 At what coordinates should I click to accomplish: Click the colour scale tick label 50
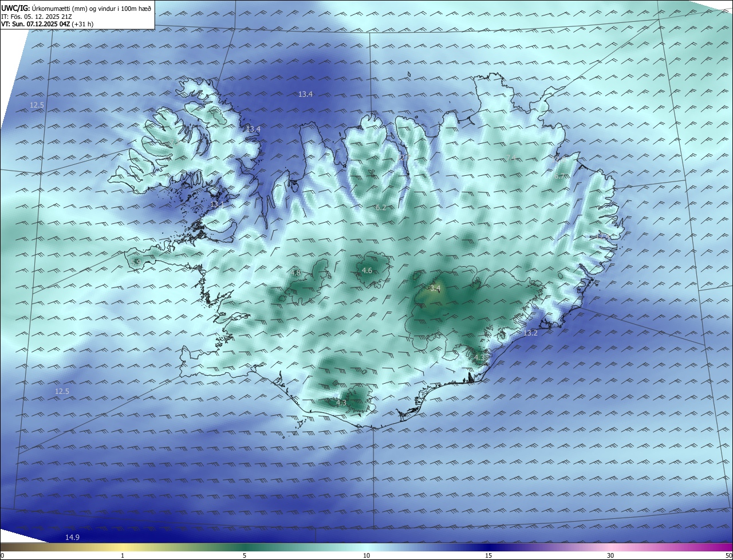[x=728, y=556]
